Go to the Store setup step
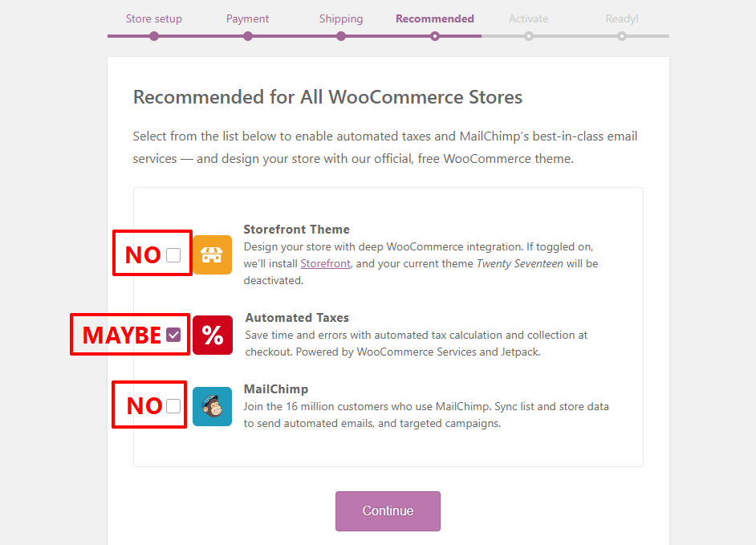 click(154, 18)
